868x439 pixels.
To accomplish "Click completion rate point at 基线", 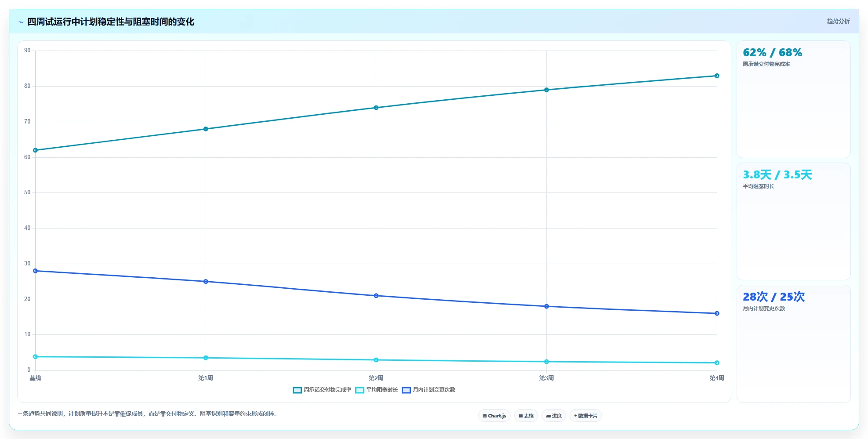I will (x=35, y=150).
